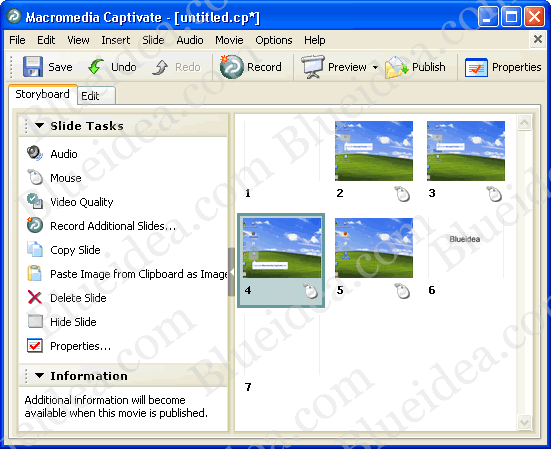
Task: Click the mouse icon under slide 5
Action: (x=402, y=291)
